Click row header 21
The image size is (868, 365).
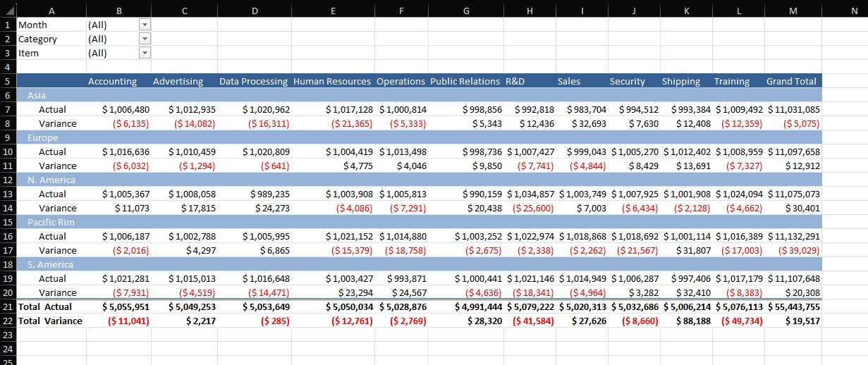click(8, 307)
